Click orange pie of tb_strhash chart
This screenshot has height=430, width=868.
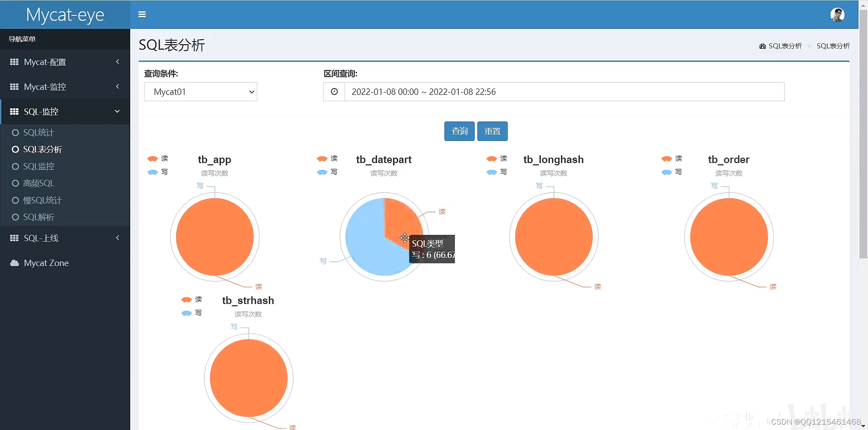tap(249, 378)
